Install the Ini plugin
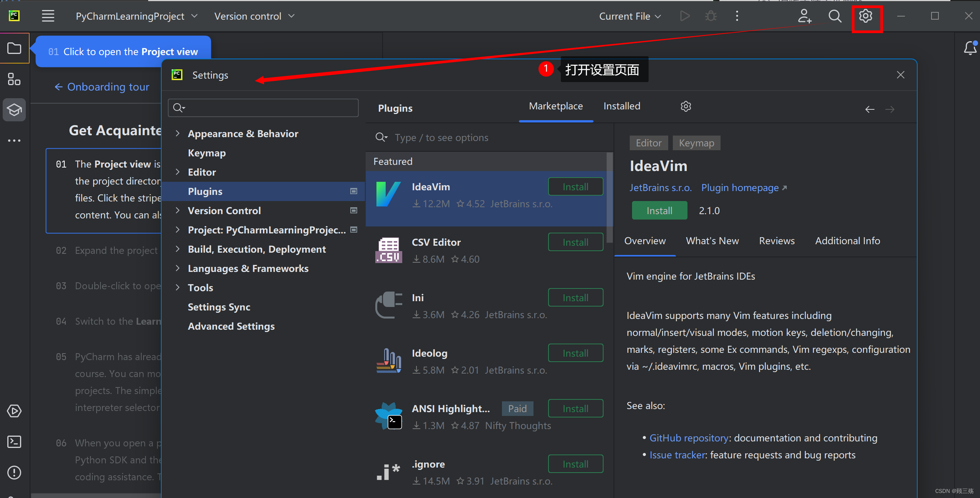Viewport: 980px width, 498px height. (x=575, y=298)
